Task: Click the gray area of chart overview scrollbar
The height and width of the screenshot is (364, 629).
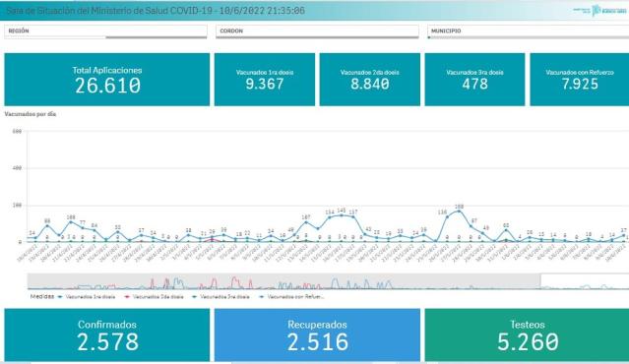Action: (x=283, y=281)
